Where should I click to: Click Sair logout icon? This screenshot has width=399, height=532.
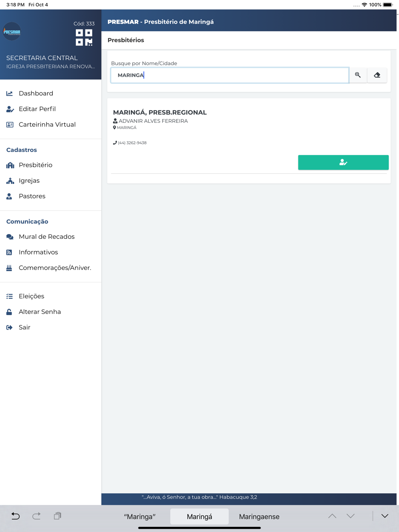click(10, 327)
